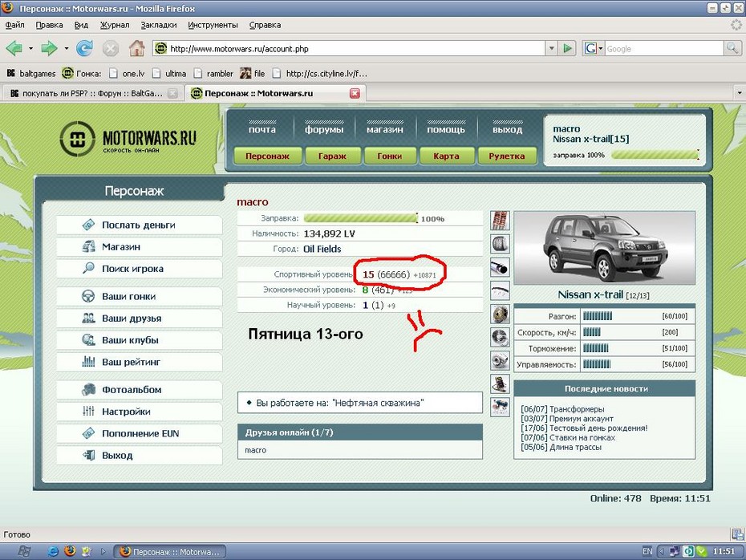Open the Правка menu

tap(49, 25)
